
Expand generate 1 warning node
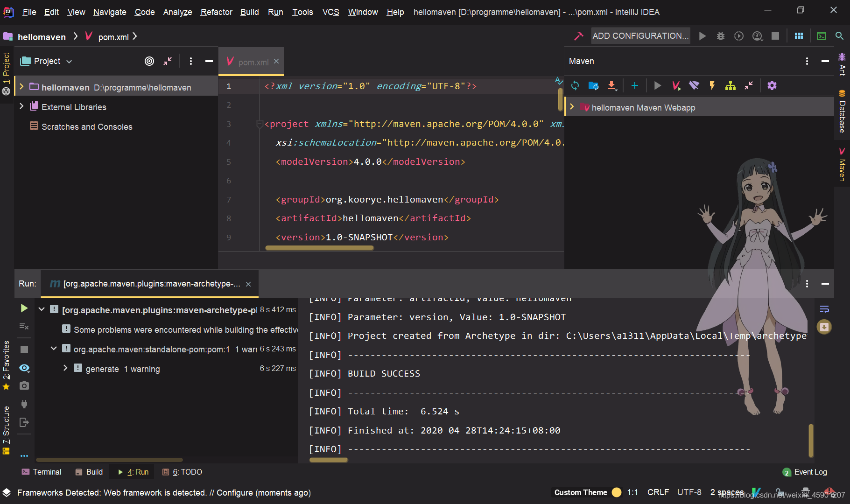point(66,368)
